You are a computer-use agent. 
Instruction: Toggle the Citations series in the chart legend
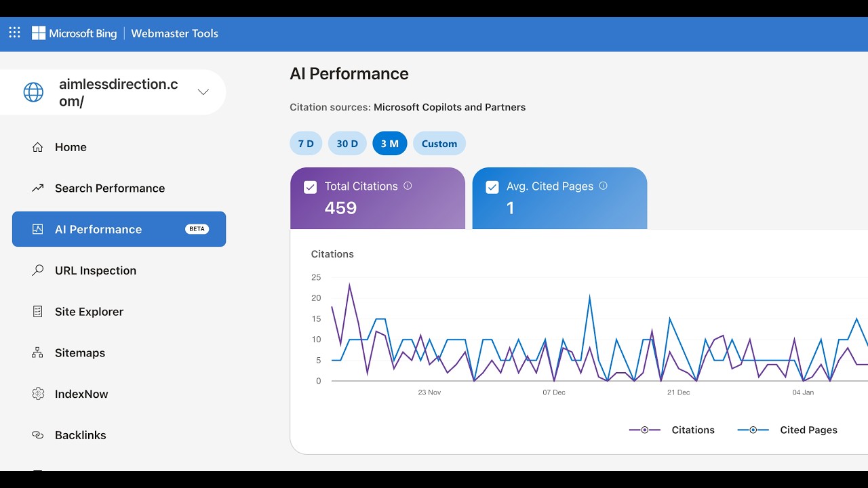(x=672, y=430)
